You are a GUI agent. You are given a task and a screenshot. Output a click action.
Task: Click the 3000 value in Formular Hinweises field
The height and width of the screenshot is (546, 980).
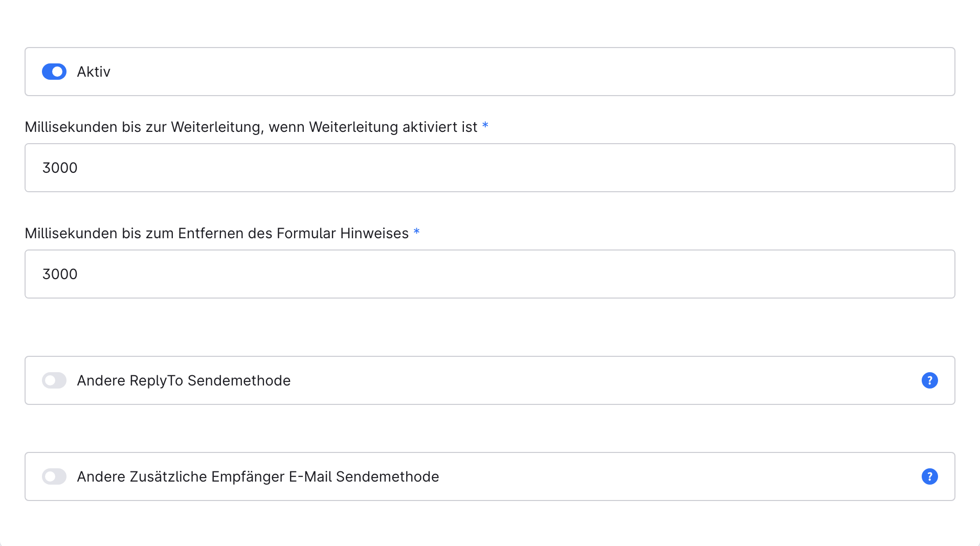coord(60,274)
